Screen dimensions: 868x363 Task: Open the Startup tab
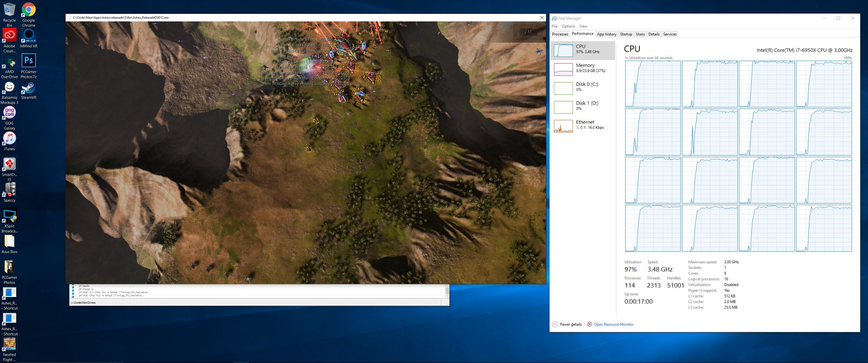pyautogui.click(x=626, y=34)
